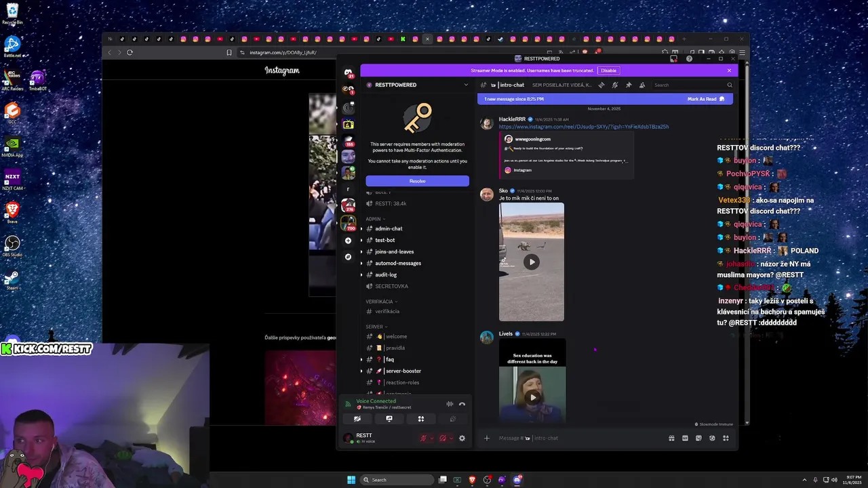Play Sko's posted video

531,262
